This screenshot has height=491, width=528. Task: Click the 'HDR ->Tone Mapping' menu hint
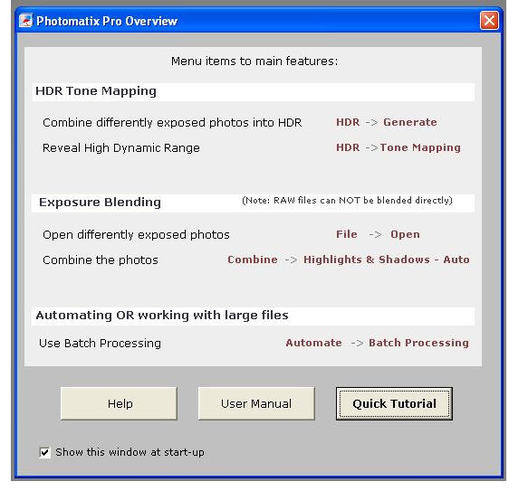(398, 148)
